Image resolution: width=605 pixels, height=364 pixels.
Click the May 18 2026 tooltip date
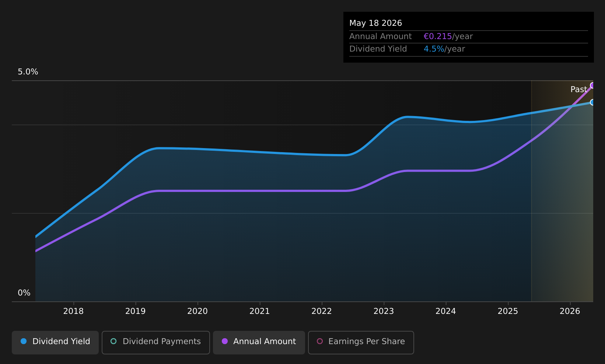[x=375, y=23]
